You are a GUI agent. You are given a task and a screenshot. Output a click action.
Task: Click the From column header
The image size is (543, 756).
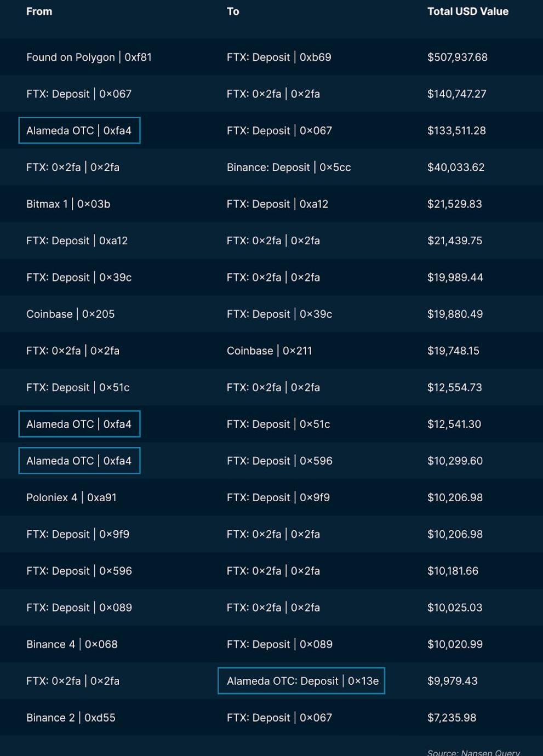(x=39, y=12)
